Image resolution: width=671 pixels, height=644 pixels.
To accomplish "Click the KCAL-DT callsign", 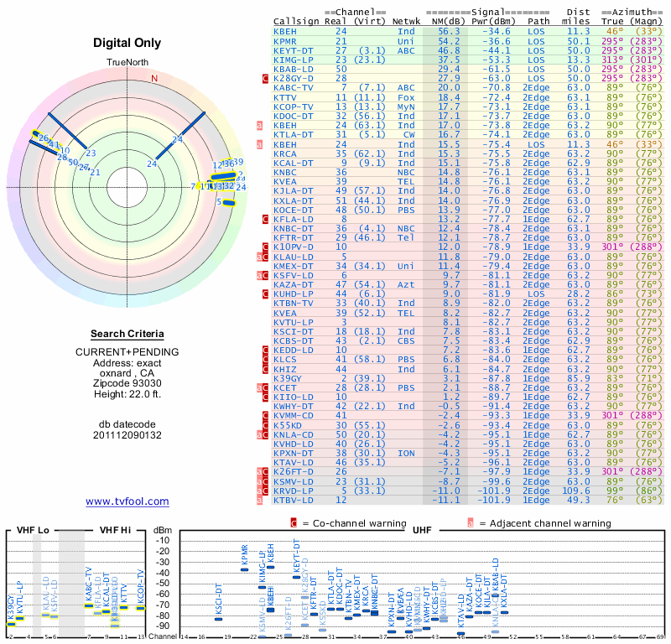I will (294, 163).
